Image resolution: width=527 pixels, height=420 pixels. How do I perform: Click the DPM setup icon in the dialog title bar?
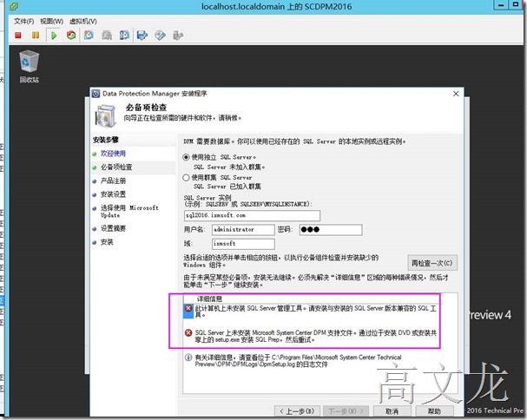pyautogui.click(x=96, y=94)
